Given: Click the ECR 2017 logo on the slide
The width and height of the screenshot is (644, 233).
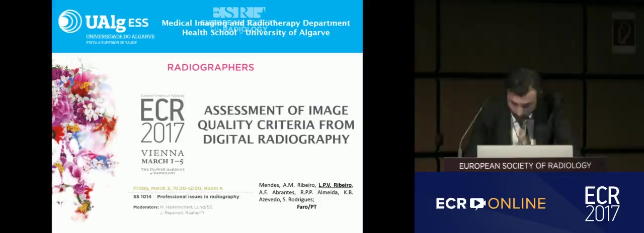Looking at the screenshot, I should pyautogui.click(x=163, y=120).
